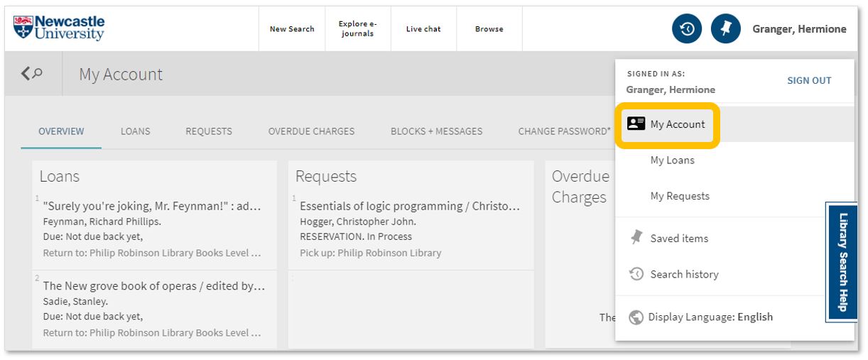Open the Surely you're joking, Mr. Feynman loan
868x360 pixels.
tap(152, 207)
